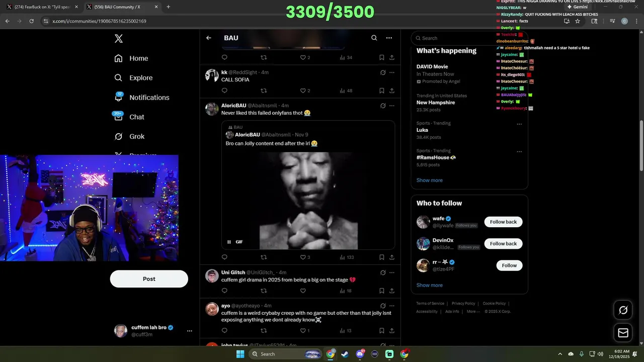Open BAU community more options
The height and width of the screenshot is (362, 644).
coord(389,38)
